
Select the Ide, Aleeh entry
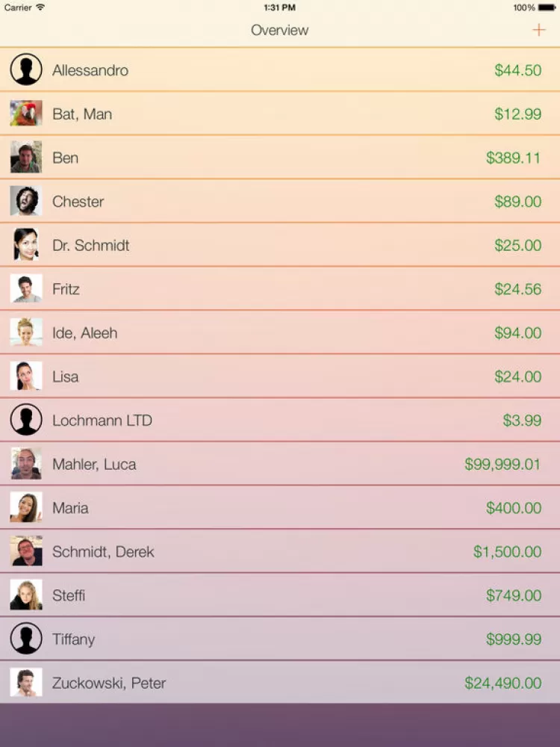tap(84, 332)
